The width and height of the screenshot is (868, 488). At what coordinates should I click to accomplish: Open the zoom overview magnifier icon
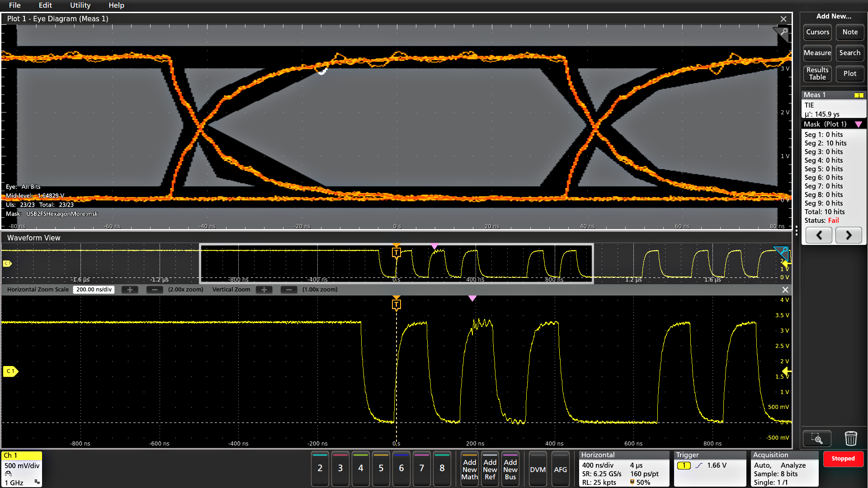(817, 438)
